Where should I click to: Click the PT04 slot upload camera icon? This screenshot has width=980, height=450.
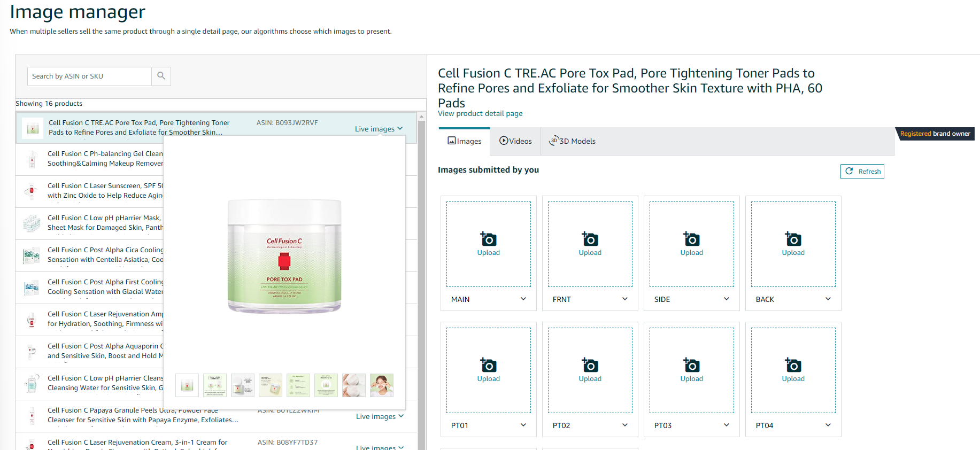793,364
